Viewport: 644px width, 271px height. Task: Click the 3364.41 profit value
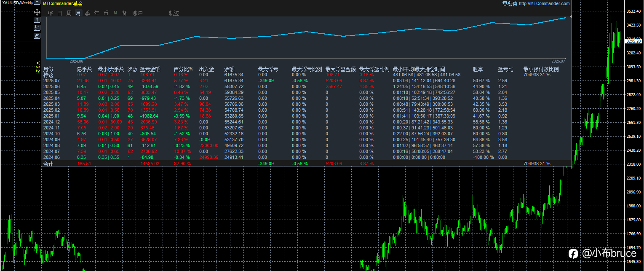point(149,80)
